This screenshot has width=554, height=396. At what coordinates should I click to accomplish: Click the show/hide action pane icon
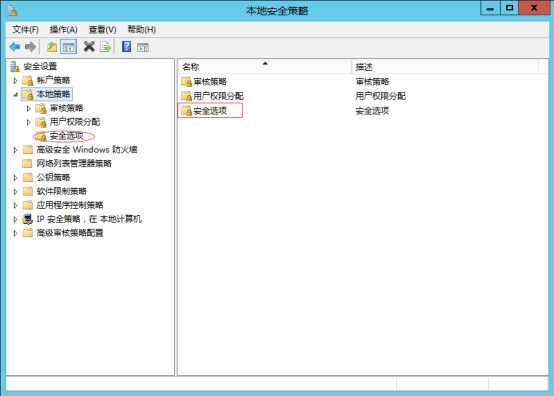point(143,47)
